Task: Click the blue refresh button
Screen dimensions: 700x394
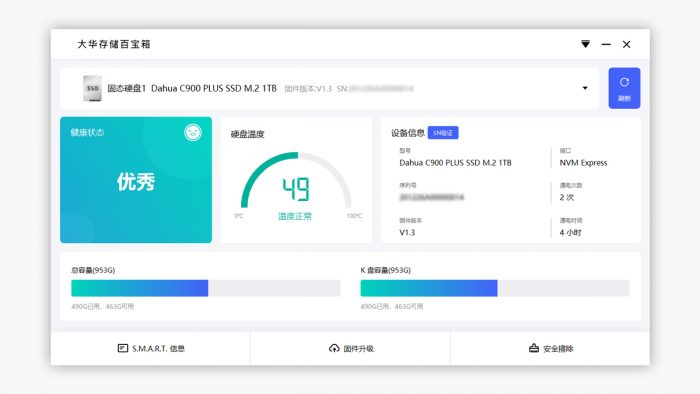Action: coord(624,88)
